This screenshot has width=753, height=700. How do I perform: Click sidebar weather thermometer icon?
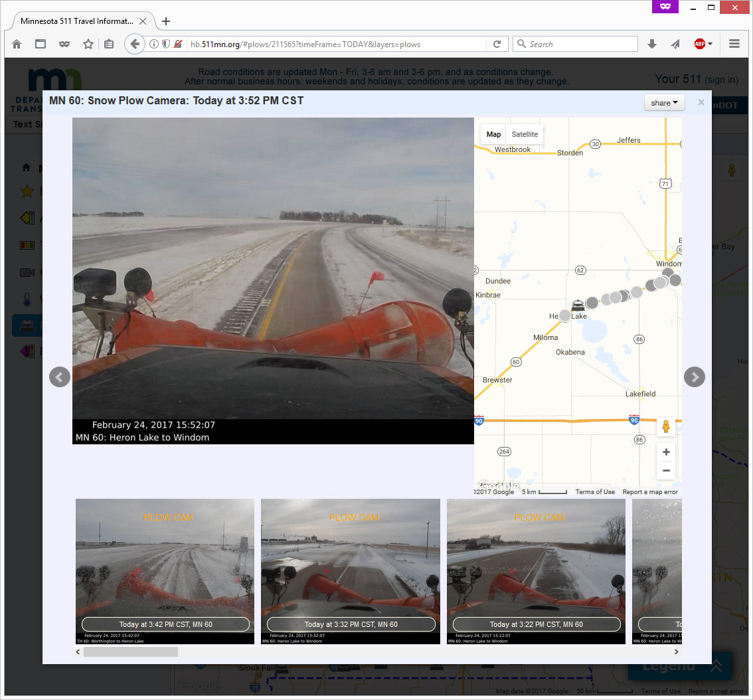27,300
